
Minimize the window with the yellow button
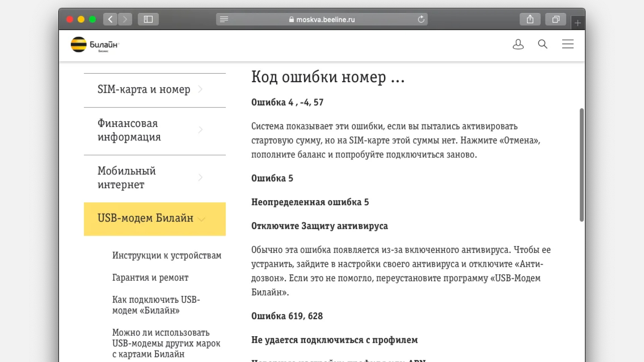click(x=81, y=19)
